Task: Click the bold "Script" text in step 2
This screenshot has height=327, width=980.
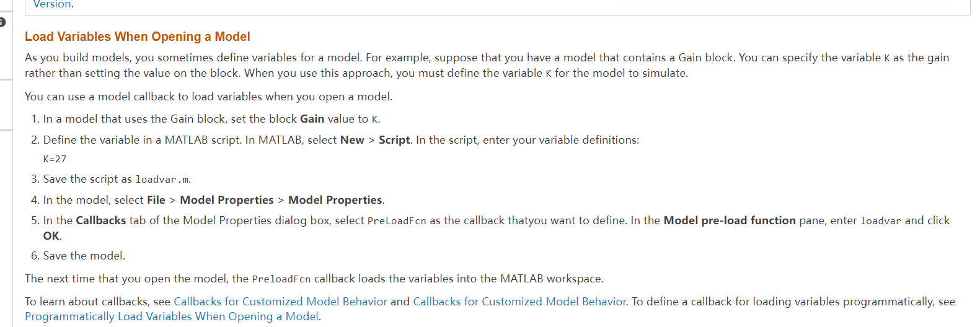Action: pos(394,140)
